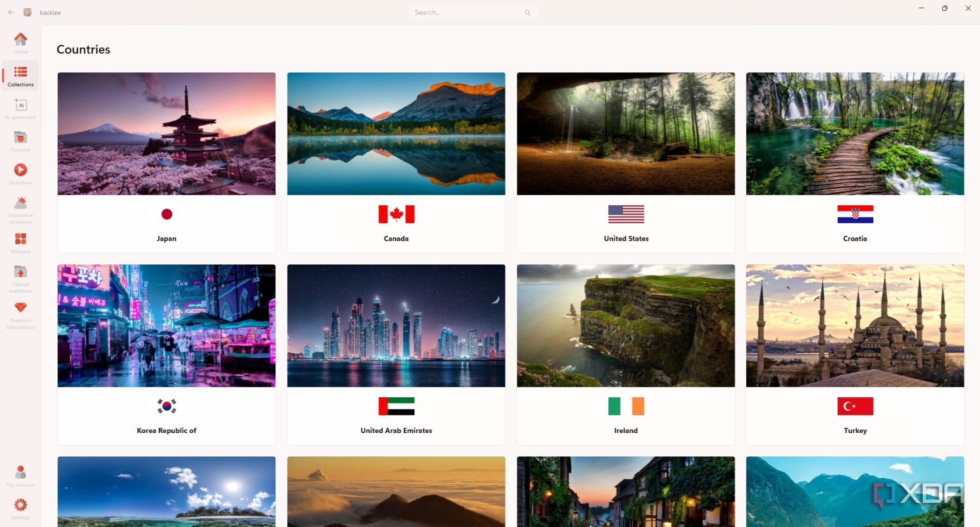
Task: Click the United States flag icon
Action: (x=626, y=214)
